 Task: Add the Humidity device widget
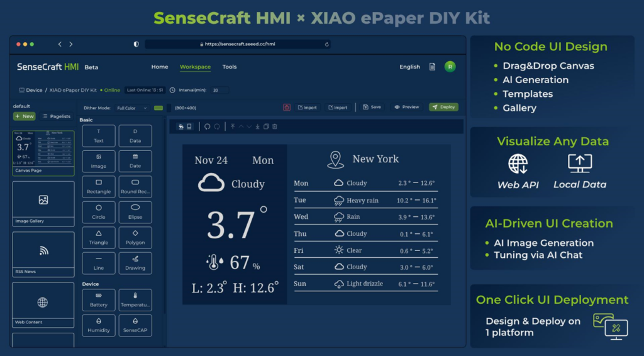[x=99, y=325]
